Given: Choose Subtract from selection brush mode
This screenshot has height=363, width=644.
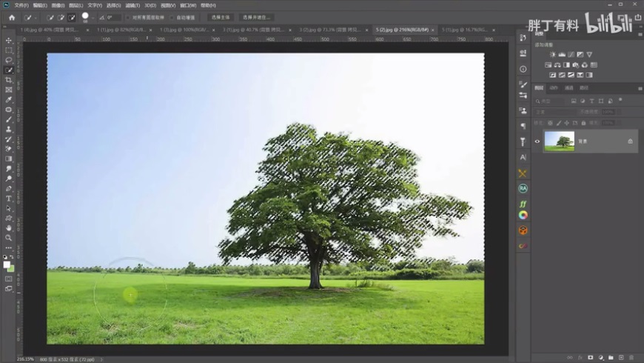Looking at the screenshot, I should click(x=73, y=17).
